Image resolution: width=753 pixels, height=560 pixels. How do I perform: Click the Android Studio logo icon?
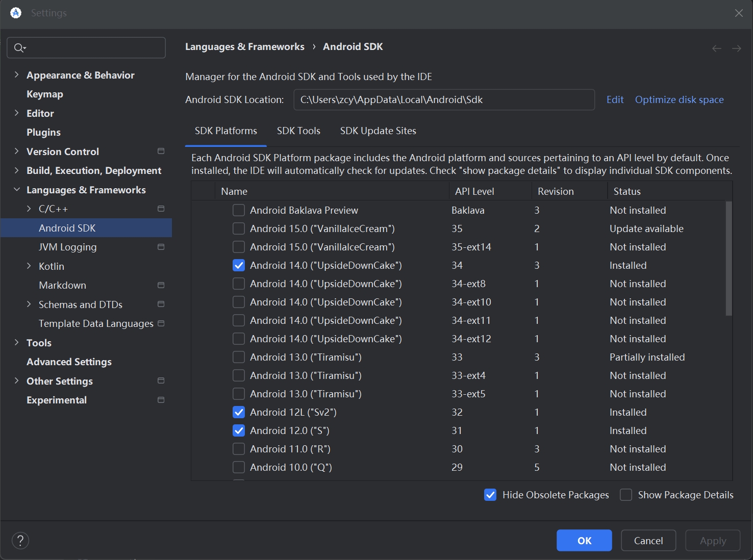[15, 13]
